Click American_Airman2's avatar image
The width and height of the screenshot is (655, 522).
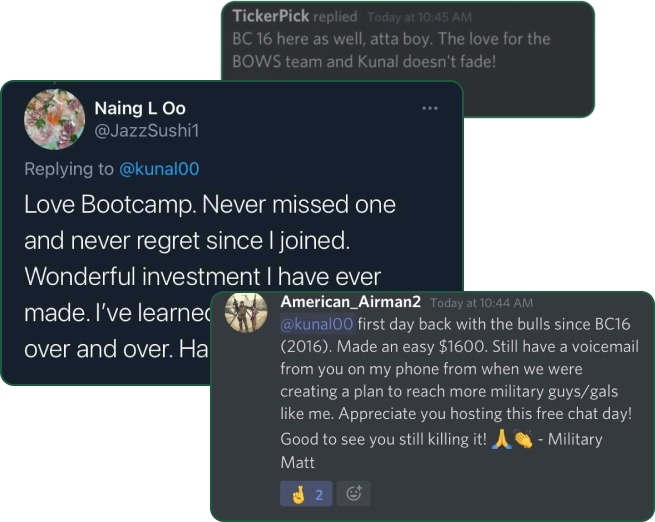click(246, 312)
